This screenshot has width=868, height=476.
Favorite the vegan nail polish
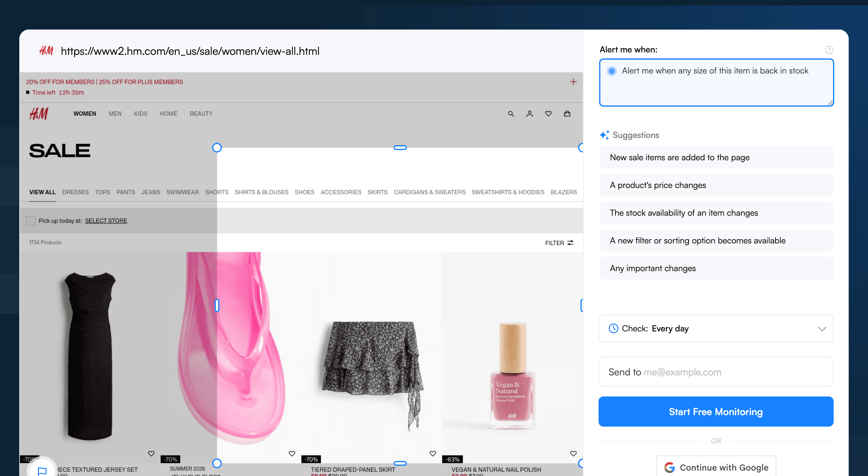tap(574, 454)
